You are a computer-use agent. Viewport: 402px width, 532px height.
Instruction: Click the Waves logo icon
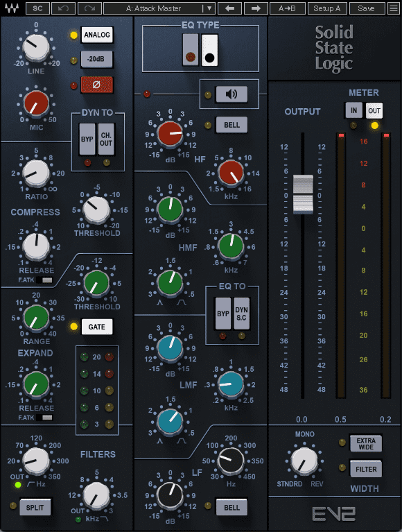pyautogui.click(x=12, y=8)
